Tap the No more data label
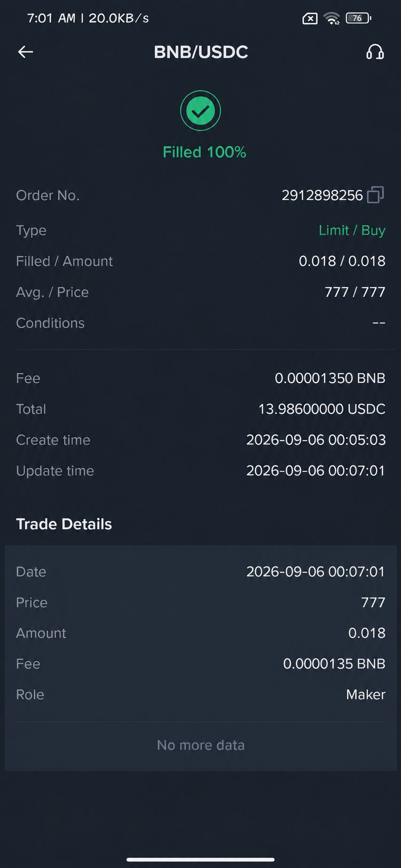The image size is (401, 868). coord(200,745)
